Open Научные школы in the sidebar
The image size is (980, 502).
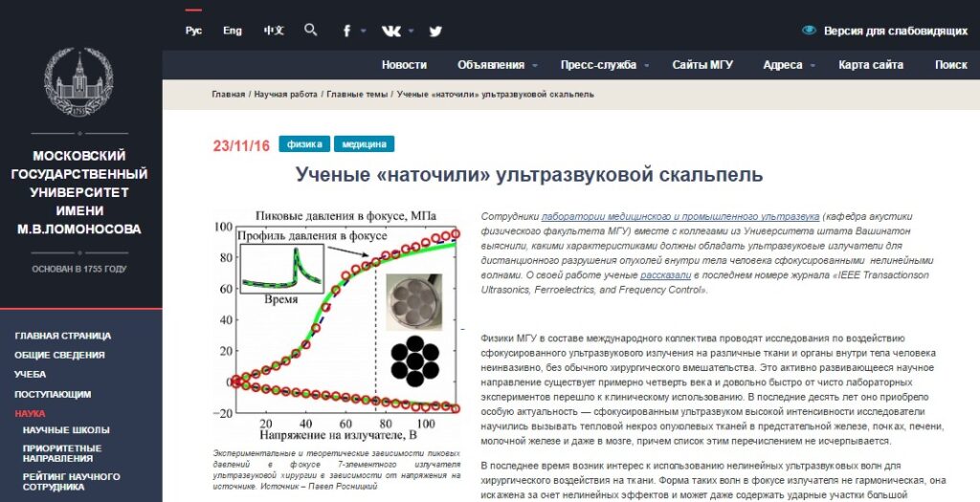[x=66, y=430]
